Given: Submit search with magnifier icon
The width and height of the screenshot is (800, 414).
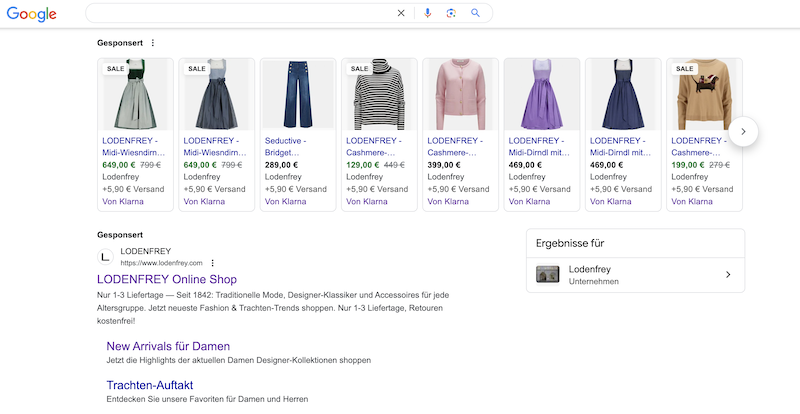Looking at the screenshot, I should tap(476, 13).
